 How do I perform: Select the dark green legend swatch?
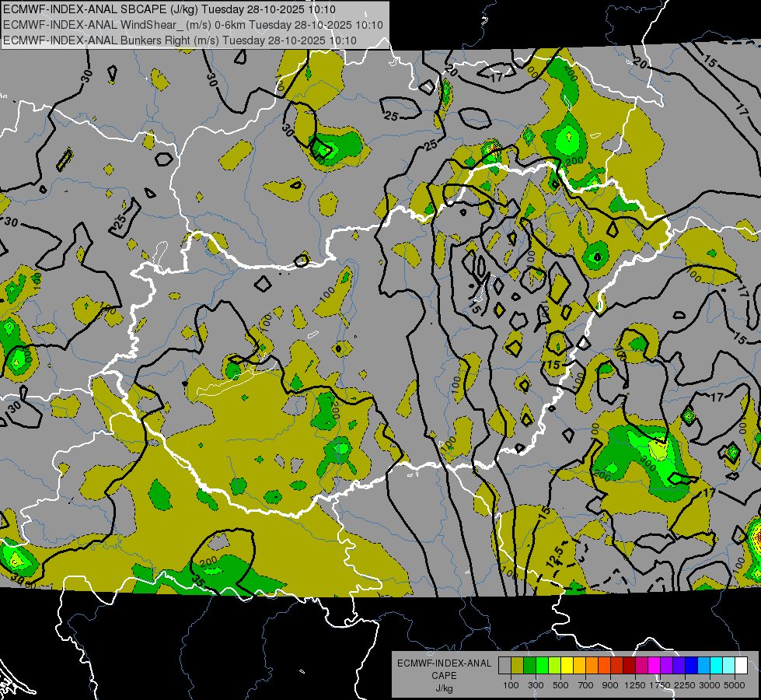pyautogui.click(x=529, y=666)
